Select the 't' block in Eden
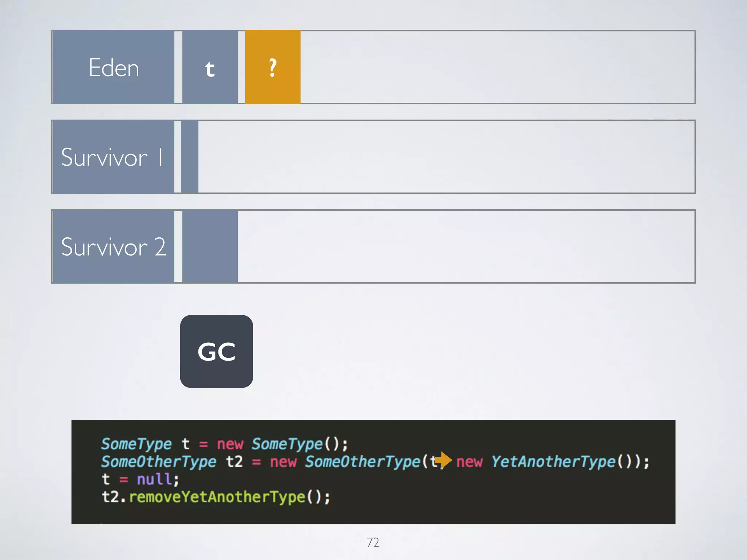Image resolution: width=747 pixels, height=560 pixels. [x=210, y=67]
